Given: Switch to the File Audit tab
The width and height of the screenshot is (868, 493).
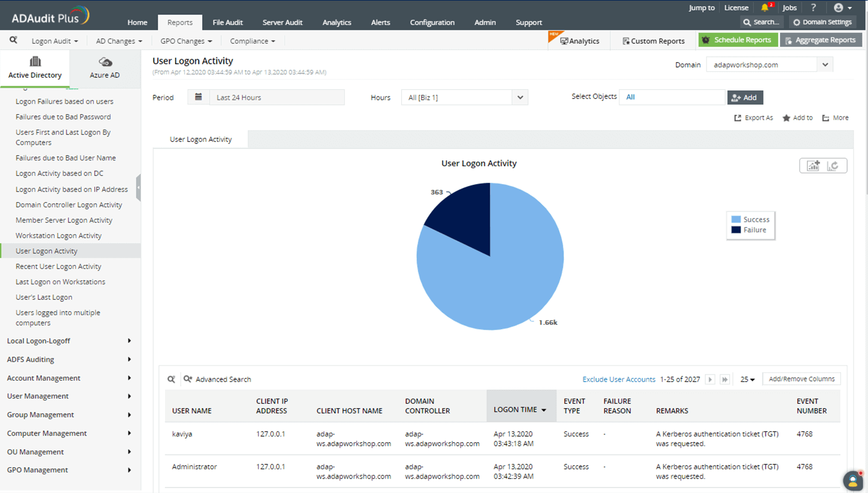Looking at the screenshot, I should pyautogui.click(x=227, y=22).
